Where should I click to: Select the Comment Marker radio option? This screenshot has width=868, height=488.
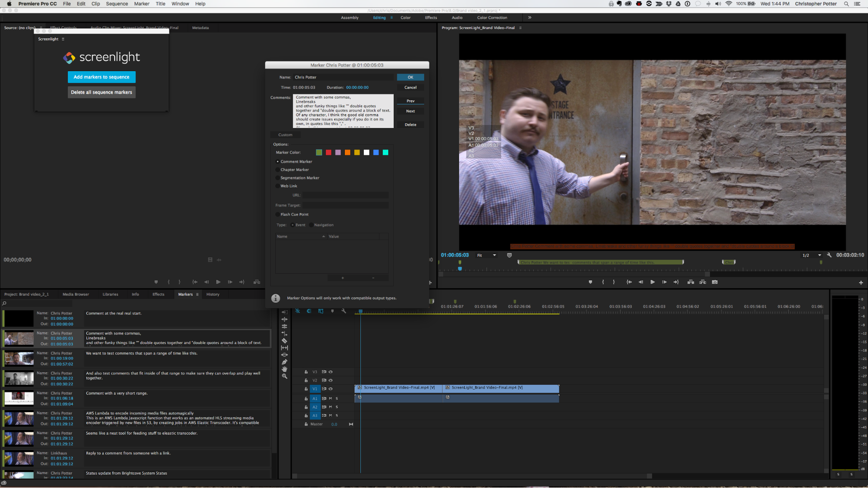coord(278,161)
